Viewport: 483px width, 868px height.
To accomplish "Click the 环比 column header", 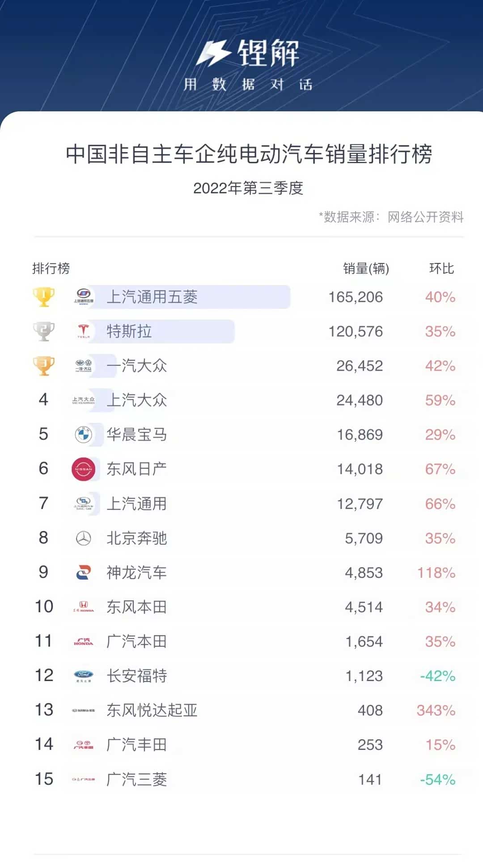I will point(441,268).
